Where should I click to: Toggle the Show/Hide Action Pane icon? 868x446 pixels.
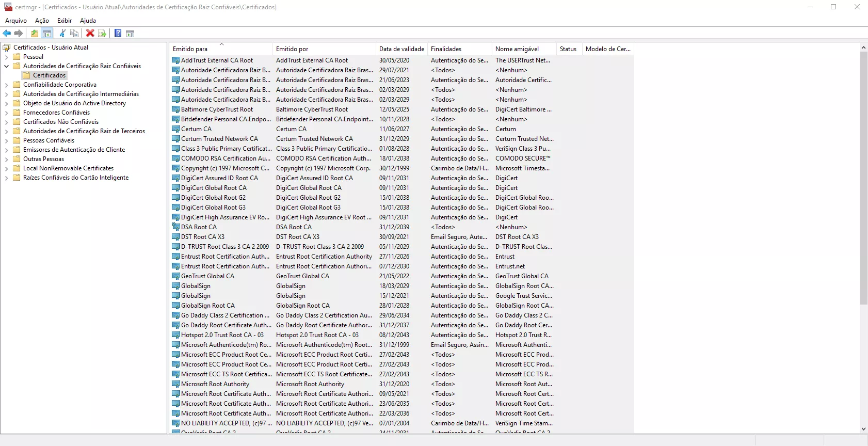tap(130, 34)
